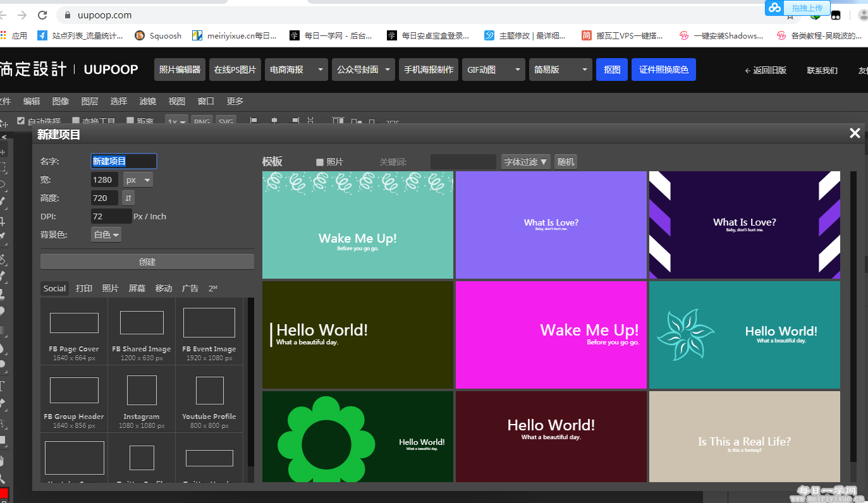Open the 照片编辑器 button
Screen dimensions: 868x503
[x=180, y=70]
